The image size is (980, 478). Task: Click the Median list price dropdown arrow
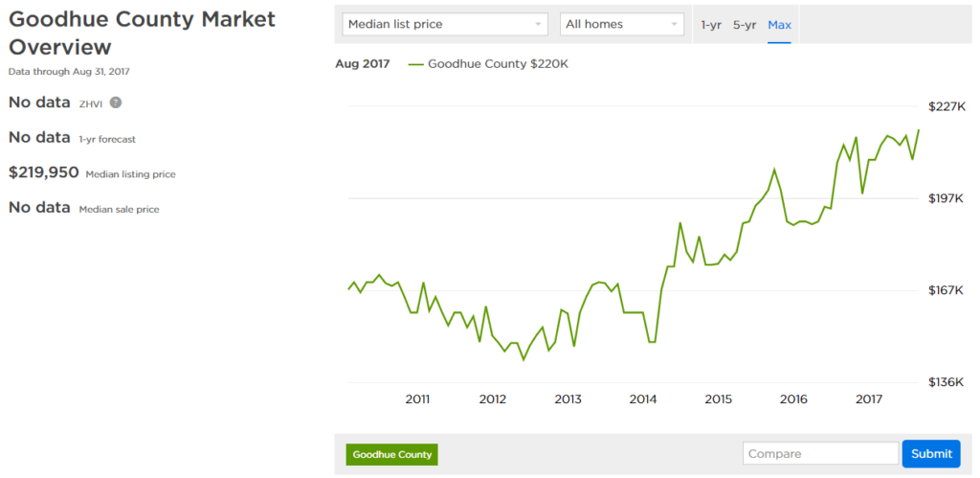click(x=538, y=24)
